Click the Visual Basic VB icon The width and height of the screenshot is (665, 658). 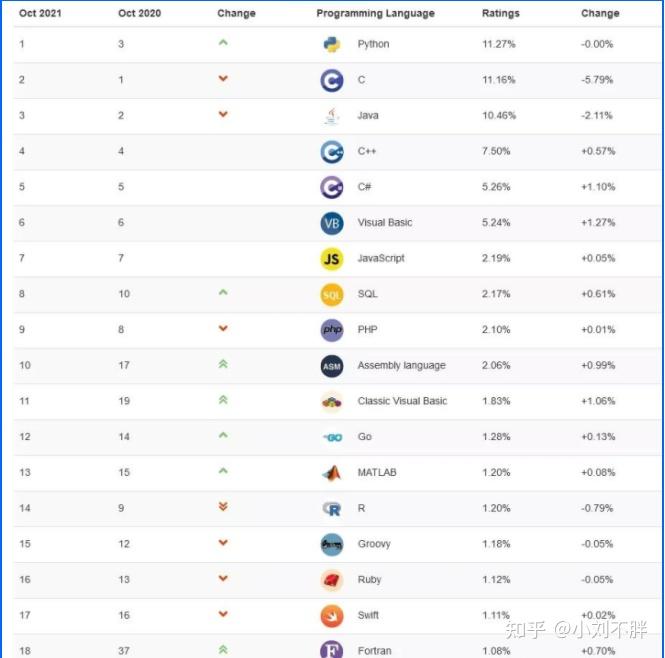[x=332, y=223]
